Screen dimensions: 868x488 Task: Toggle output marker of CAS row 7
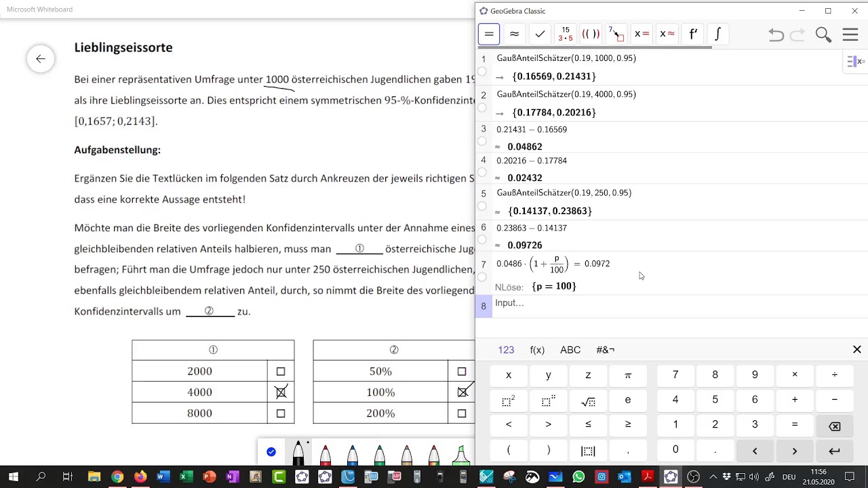pyautogui.click(x=482, y=277)
